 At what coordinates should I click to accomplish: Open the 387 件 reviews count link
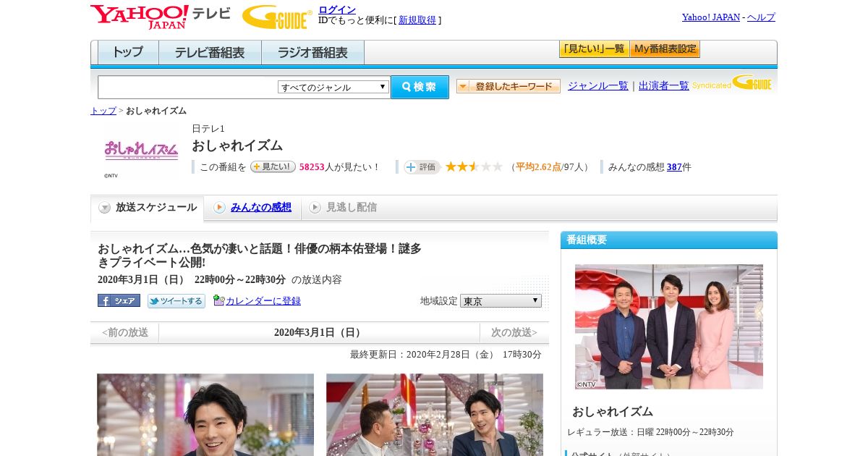674,167
